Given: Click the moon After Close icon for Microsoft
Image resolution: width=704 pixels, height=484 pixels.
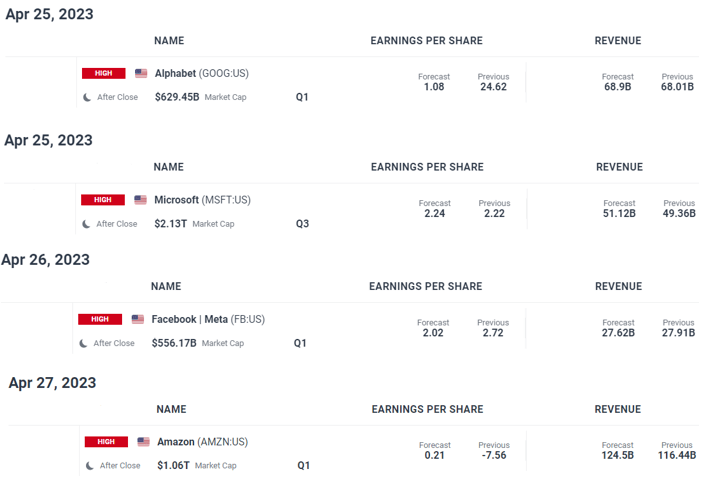Looking at the screenshot, I should click(86, 224).
